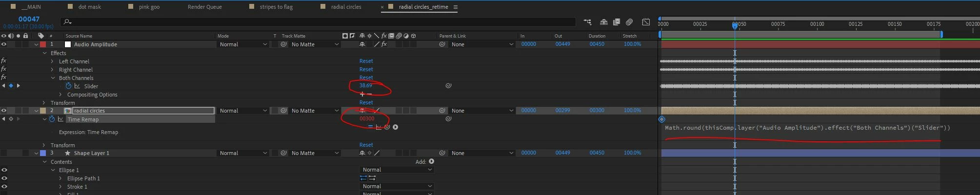Screen dimensions: 980x195
Task: Toggle the Slider keyframe diamond at current time
Action: click(x=11, y=86)
